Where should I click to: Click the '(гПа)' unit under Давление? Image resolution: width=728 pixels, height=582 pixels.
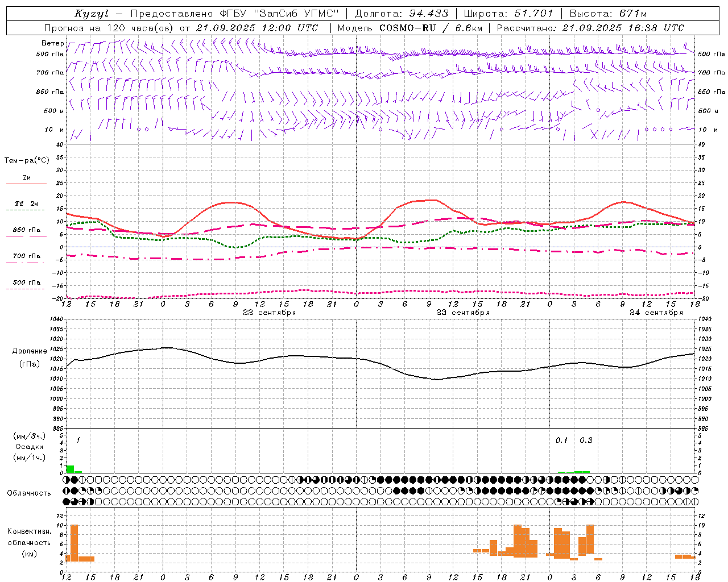tap(30, 364)
